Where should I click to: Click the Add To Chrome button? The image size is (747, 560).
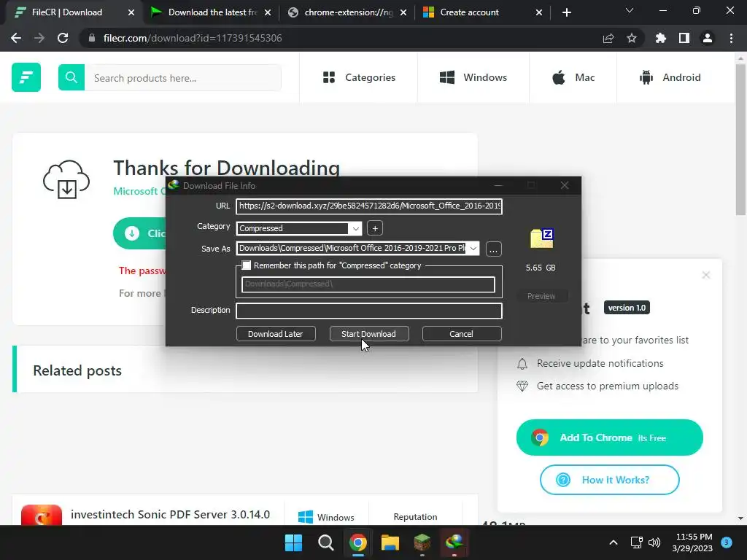610,437
